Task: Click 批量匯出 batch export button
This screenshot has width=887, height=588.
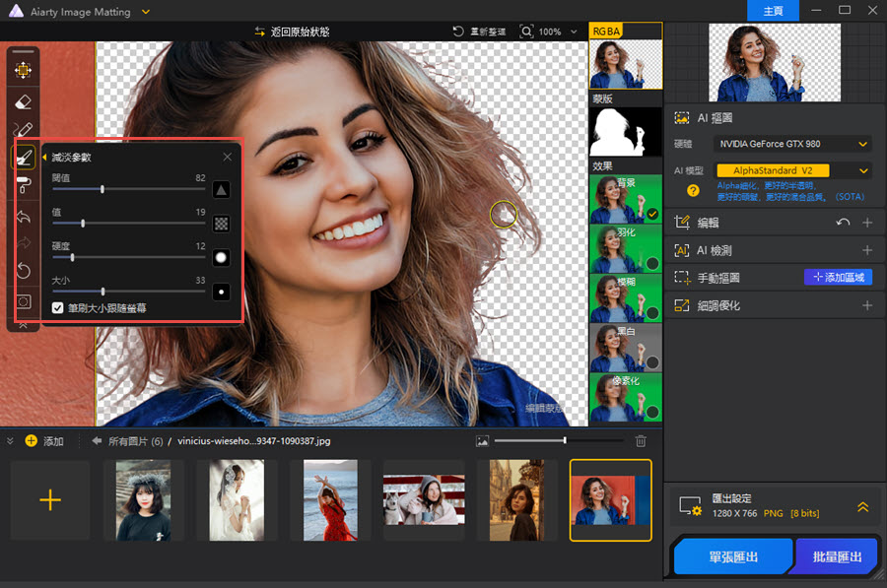Action: tap(837, 556)
